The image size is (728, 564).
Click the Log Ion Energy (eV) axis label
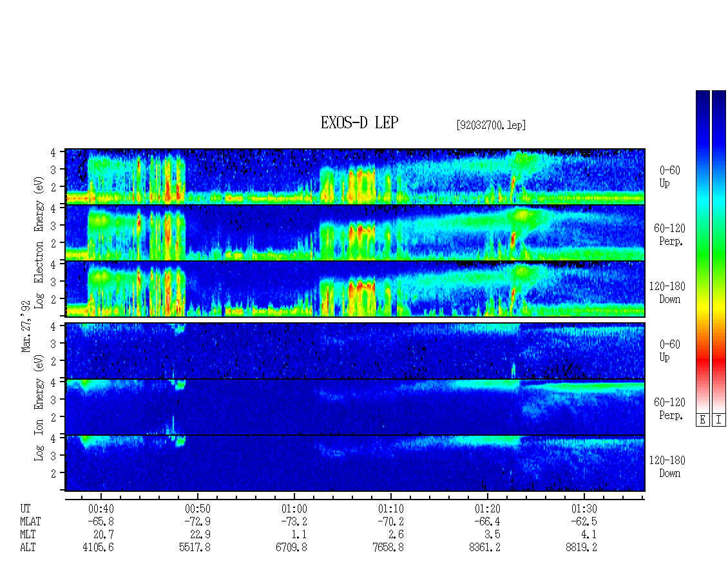(x=39, y=408)
